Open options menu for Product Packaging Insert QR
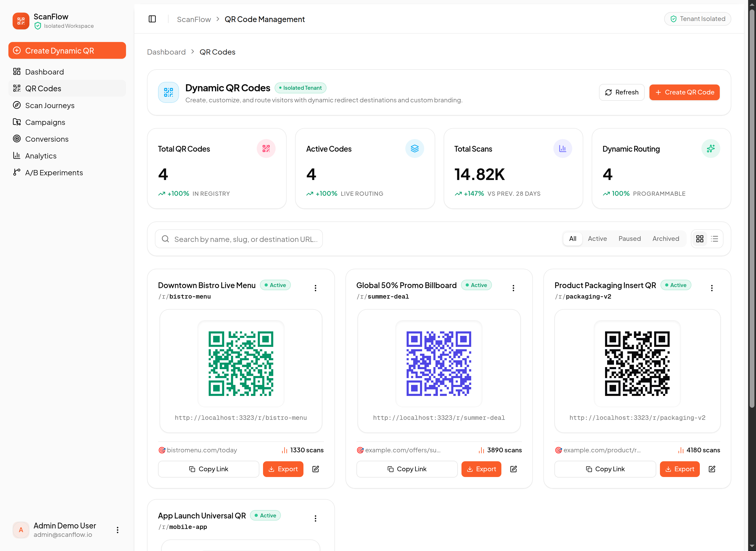 [x=712, y=288]
